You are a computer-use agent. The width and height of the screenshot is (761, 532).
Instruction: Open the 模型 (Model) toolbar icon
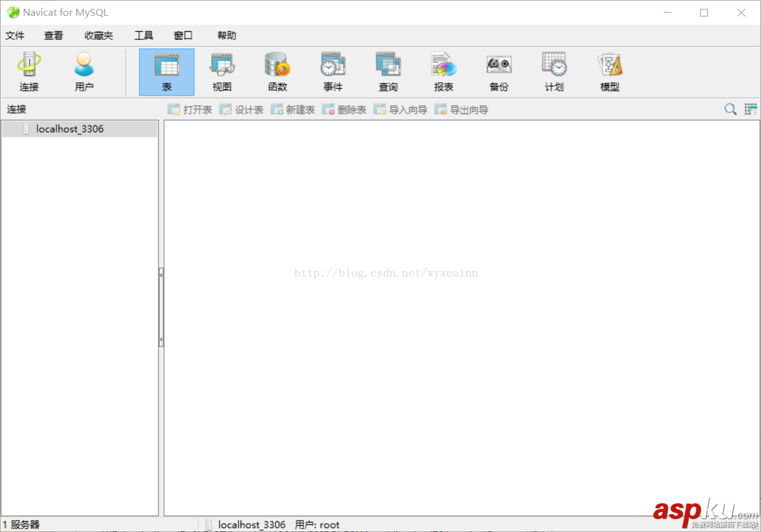610,72
